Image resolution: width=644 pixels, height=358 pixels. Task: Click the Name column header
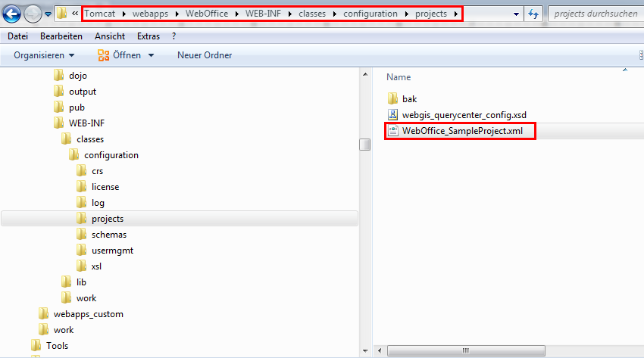pyautogui.click(x=399, y=77)
